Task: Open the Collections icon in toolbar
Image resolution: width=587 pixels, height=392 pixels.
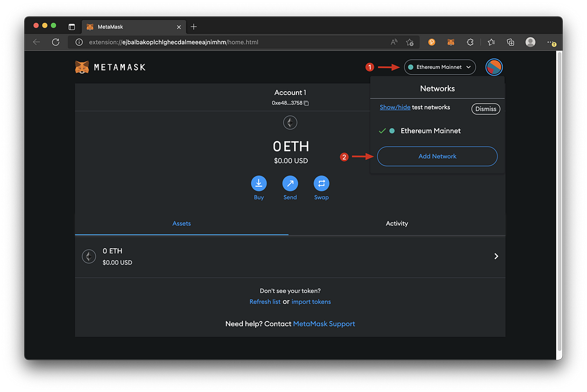Action: 511,42
